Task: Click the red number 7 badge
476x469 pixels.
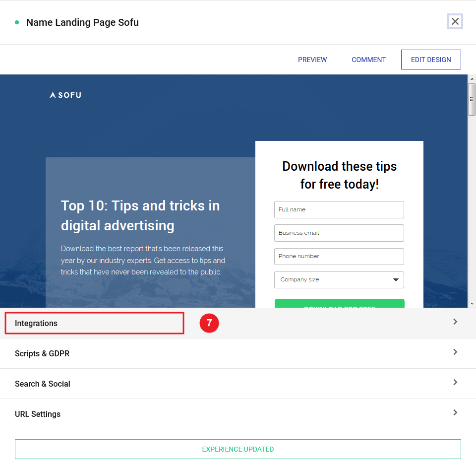Action: pos(209,323)
